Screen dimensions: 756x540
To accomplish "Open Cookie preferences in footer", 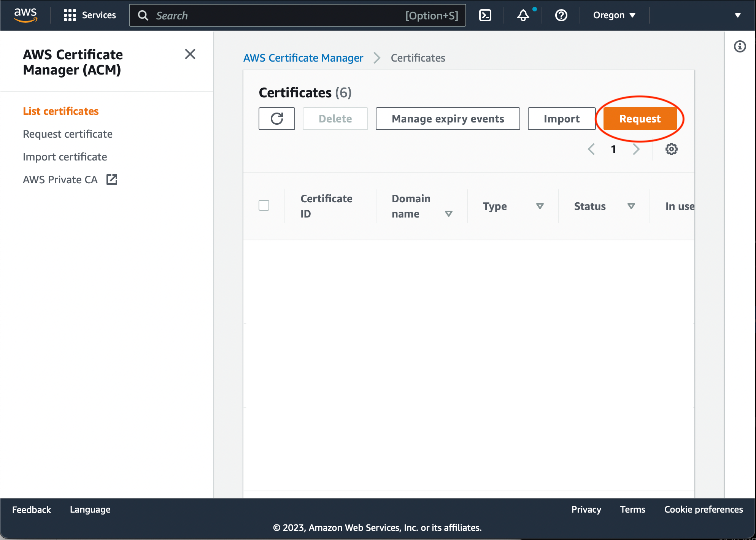I will pyautogui.click(x=704, y=510).
